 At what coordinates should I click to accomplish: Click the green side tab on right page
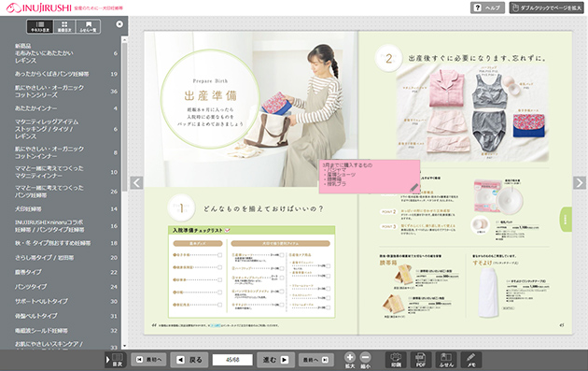[x=566, y=220]
